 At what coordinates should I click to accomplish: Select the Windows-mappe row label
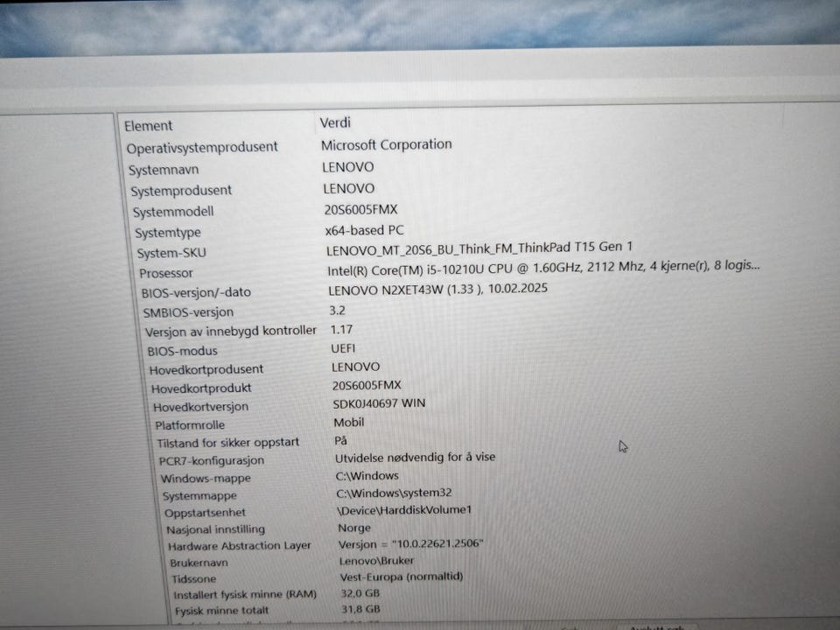click(x=206, y=479)
